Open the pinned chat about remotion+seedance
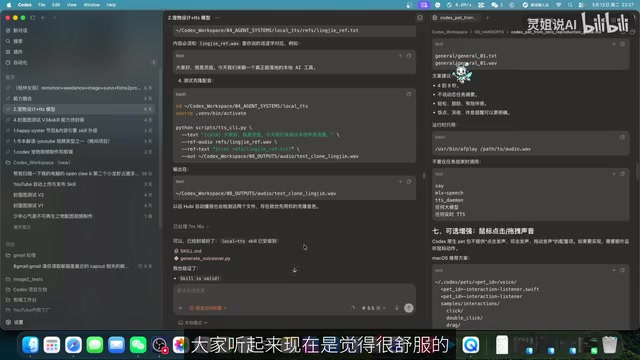This screenshot has height=360, width=640. 79,88
